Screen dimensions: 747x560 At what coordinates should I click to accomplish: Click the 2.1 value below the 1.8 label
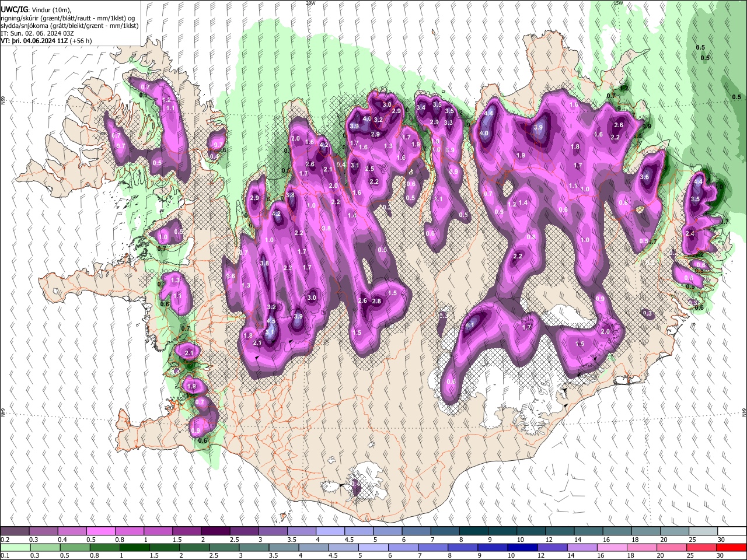pos(257,343)
